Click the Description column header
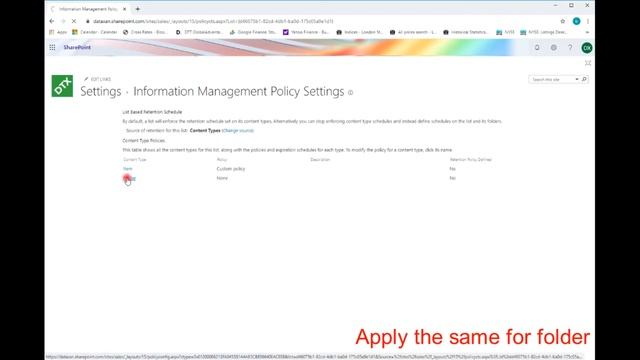This screenshot has width=640, height=360. click(x=320, y=160)
